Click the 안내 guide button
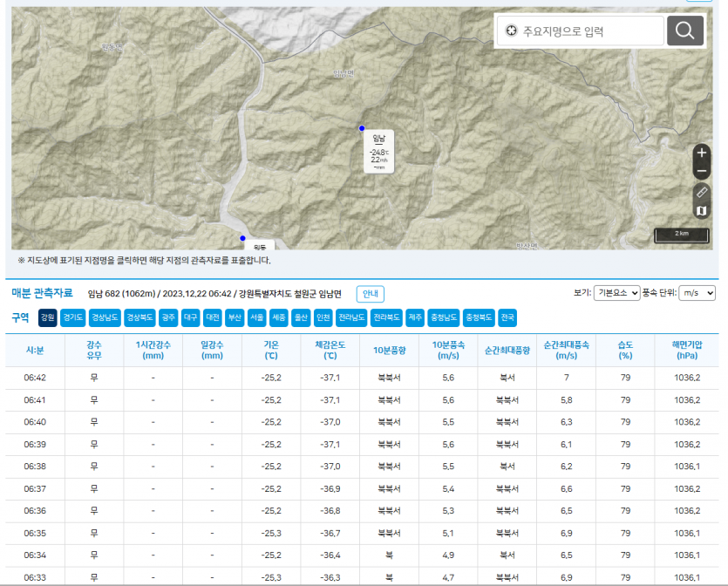Image resolution: width=728 pixels, height=586 pixels. pyautogui.click(x=370, y=294)
